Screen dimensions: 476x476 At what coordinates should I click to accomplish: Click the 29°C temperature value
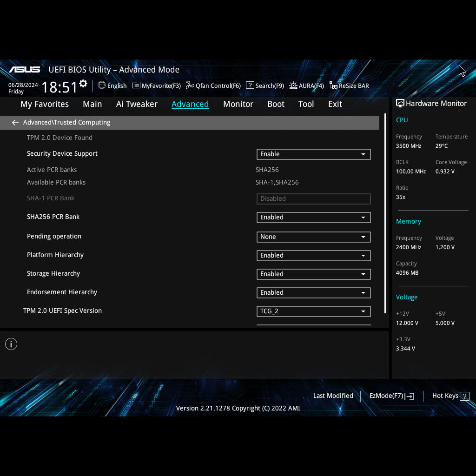(x=442, y=146)
